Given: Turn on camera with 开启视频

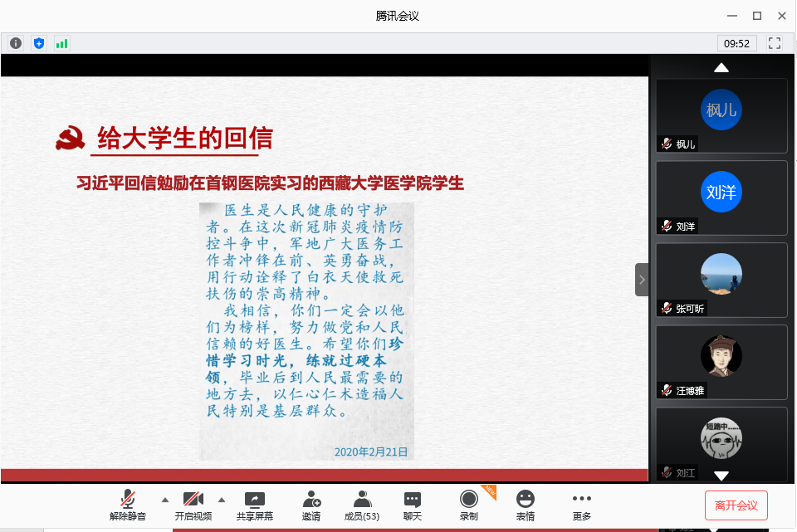Looking at the screenshot, I should coord(193,505).
